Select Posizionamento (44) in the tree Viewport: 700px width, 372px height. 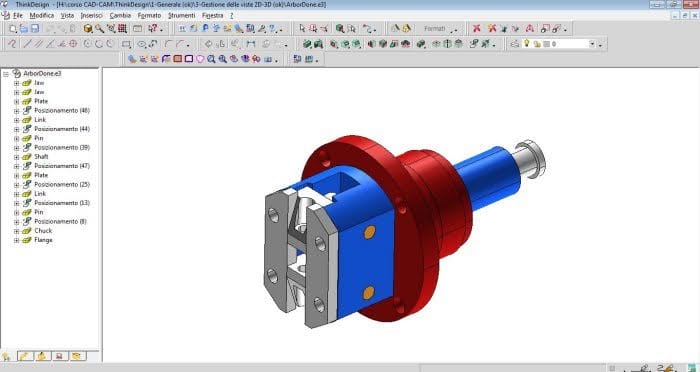pos(62,129)
